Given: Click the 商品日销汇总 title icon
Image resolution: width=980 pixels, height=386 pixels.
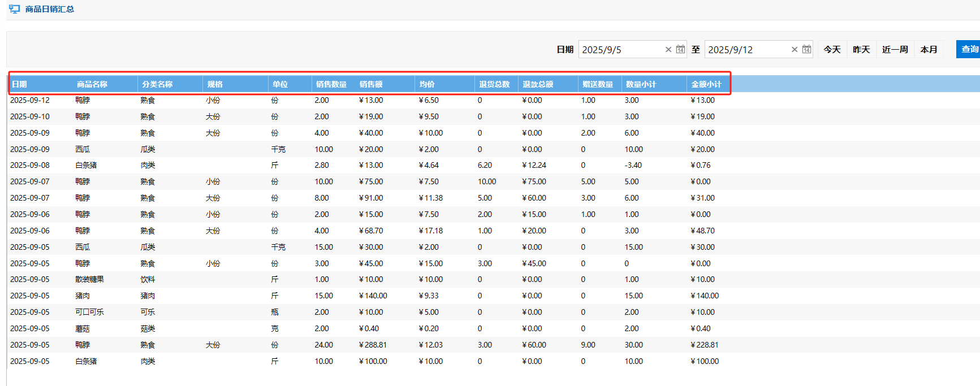Looking at the screenshot, I should point(14,9).
